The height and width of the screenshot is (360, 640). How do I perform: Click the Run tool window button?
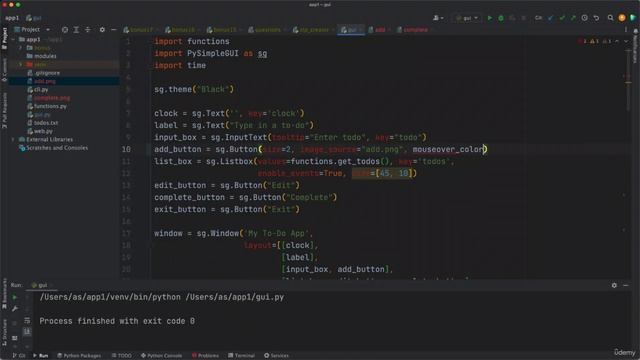[x=41, y=356]
